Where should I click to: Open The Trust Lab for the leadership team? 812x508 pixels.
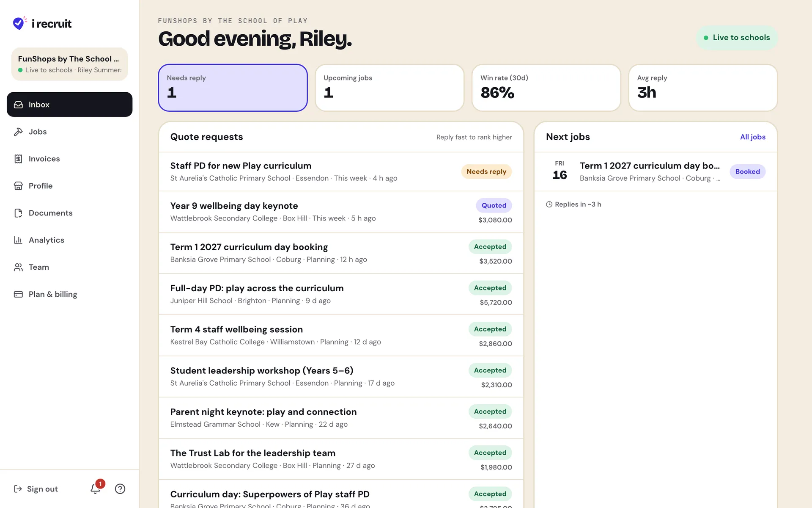(341, 459)
